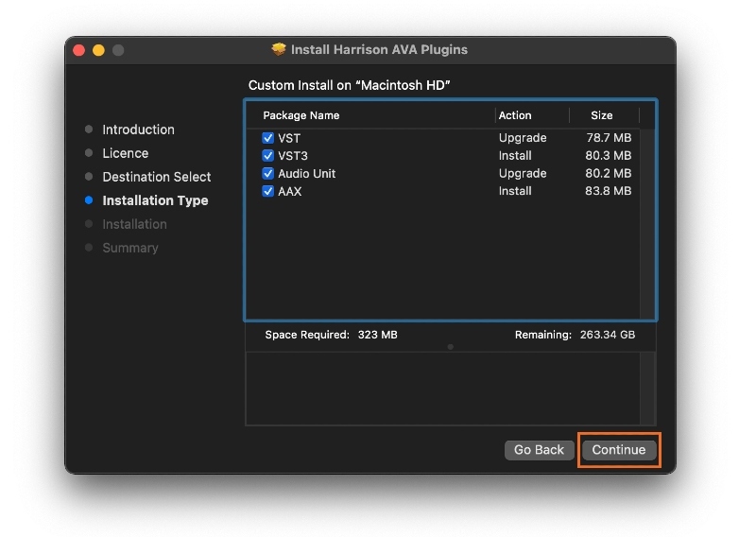Sort by the Package Name column header

(301, 115)
